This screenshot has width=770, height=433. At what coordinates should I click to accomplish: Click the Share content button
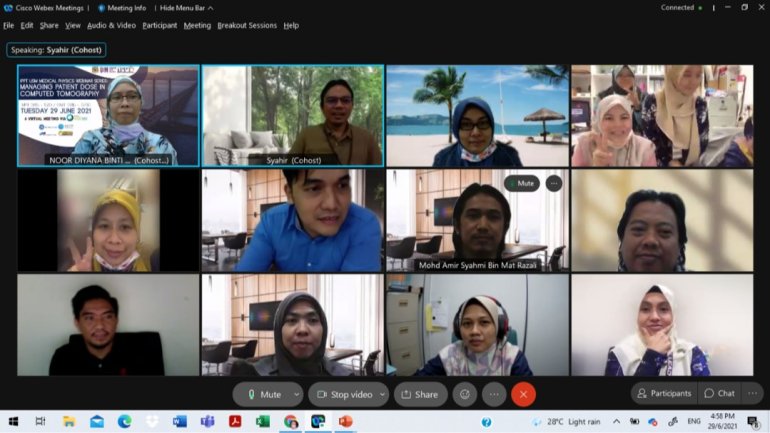coord(420,394)
